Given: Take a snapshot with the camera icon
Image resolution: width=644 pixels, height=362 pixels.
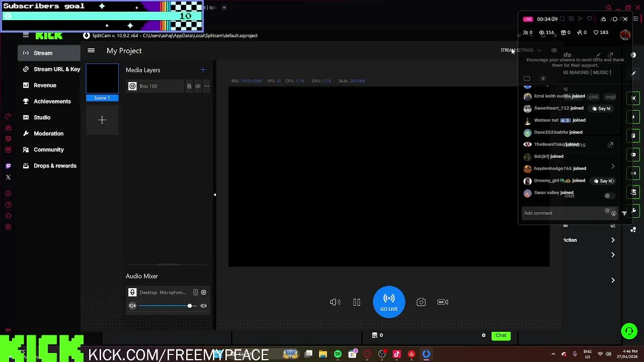Looking at the screenshot, I should pyautogui.click(x=421, y=302).
